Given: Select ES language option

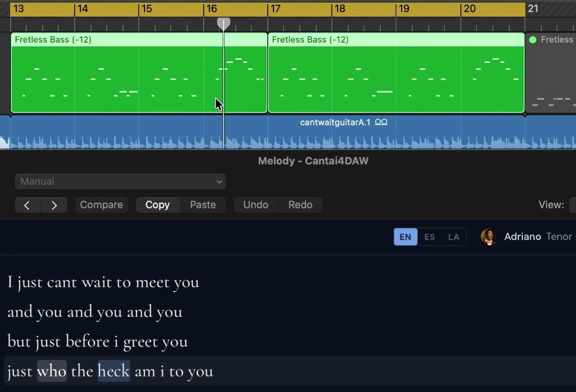Looking at the screenshot, I should [429, 237].
